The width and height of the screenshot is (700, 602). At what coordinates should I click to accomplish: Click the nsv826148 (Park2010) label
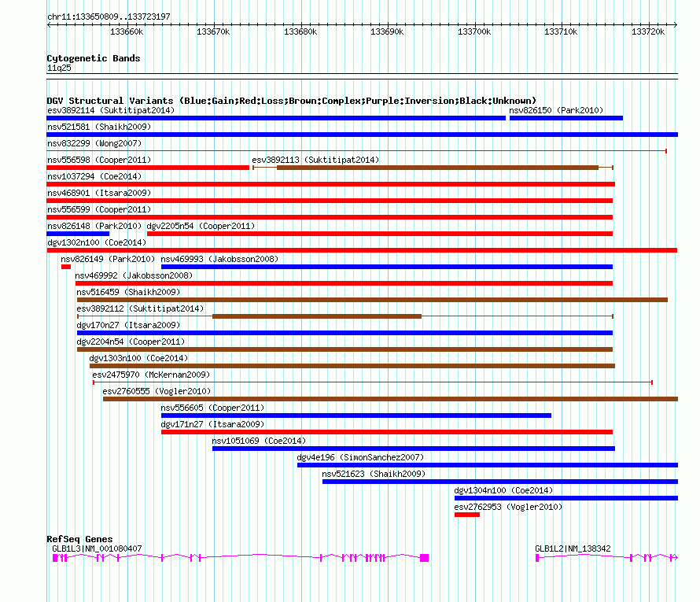tap(94, 226)
